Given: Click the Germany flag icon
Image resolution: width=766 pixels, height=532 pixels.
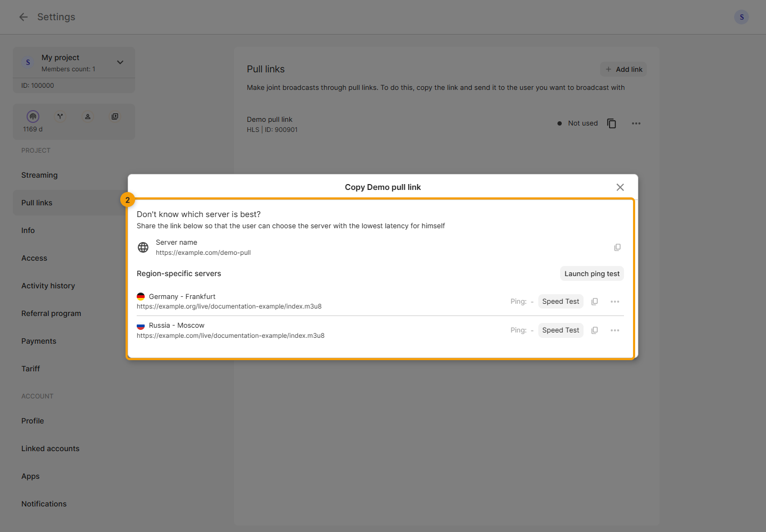Looking at the screenshot, I should pyautogui.click(x=141, y=297).
